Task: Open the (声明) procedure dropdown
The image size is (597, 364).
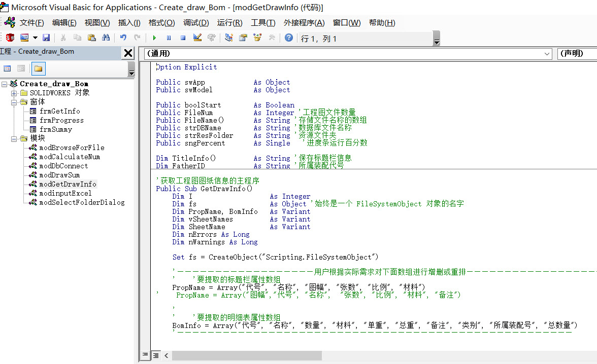Action: (x=577, y=54)
